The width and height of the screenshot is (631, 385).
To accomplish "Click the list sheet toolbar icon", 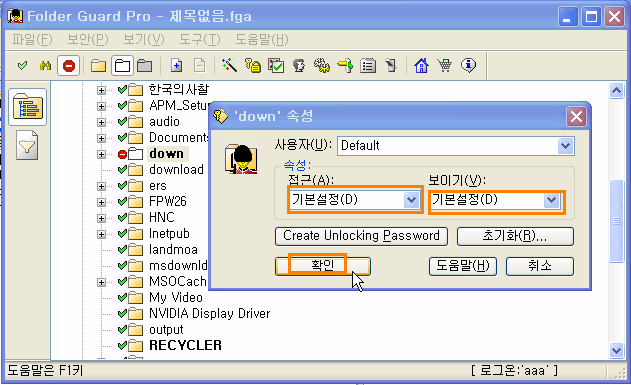I will coord(368,65).
